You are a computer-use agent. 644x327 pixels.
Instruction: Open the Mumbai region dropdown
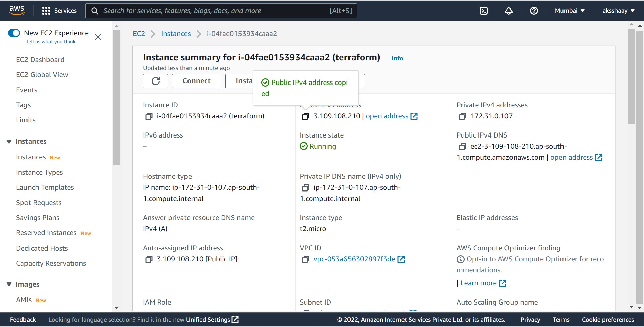pyautogui.click(x=569, y=11)
